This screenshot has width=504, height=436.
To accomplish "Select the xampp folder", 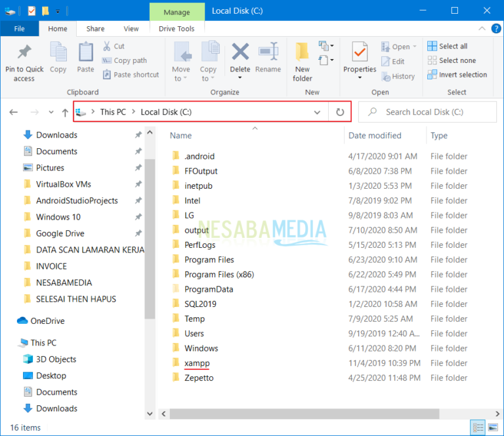I will [x=197, y=363].
